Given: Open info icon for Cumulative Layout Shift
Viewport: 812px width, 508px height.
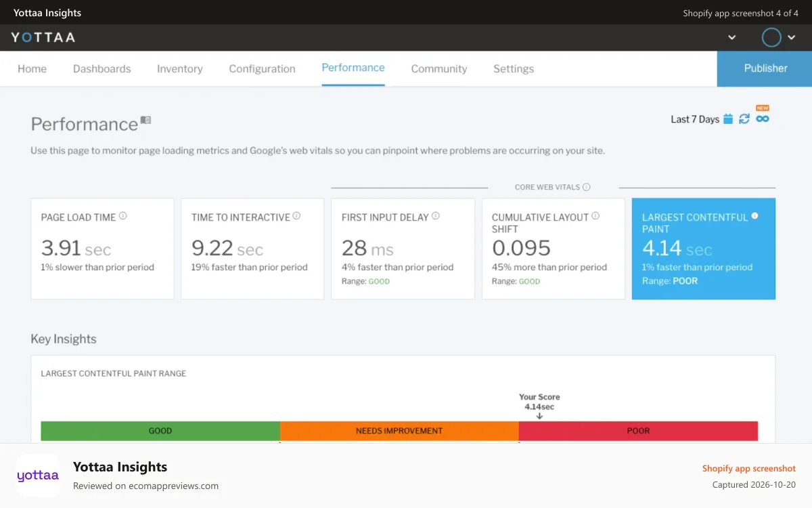Looking at the screenshot, I should tap(595, 216).
